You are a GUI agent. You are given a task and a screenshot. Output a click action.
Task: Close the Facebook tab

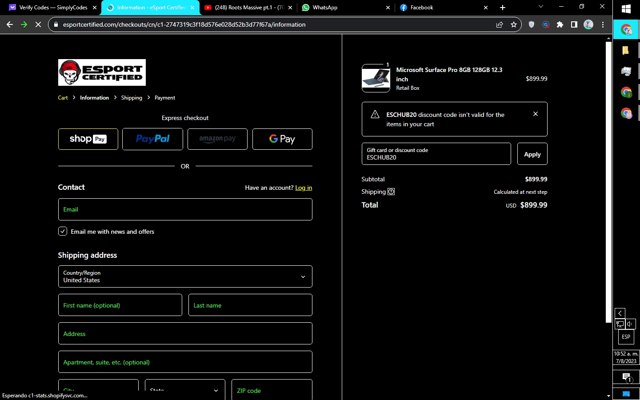[486, 7]
